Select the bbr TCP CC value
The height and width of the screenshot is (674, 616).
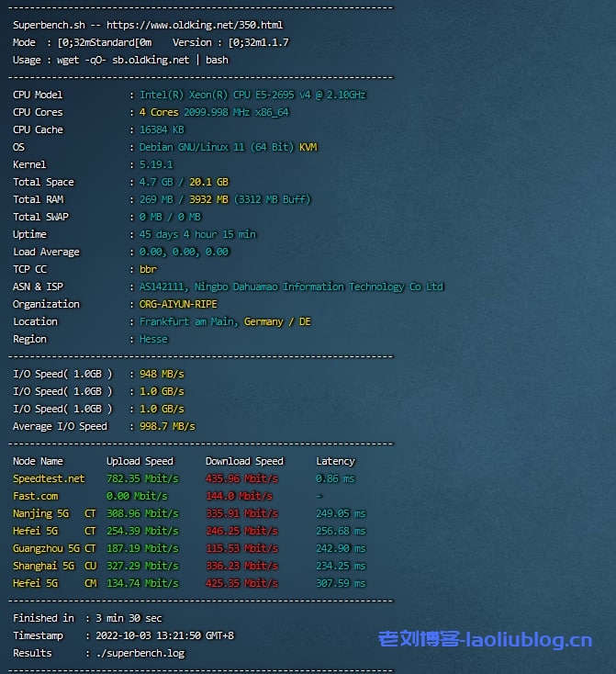148,269
